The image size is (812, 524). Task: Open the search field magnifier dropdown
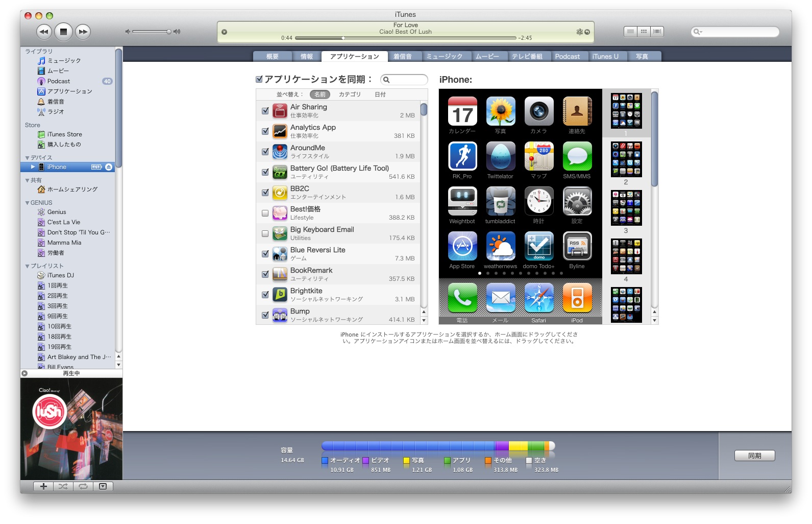tap(697, 32)
